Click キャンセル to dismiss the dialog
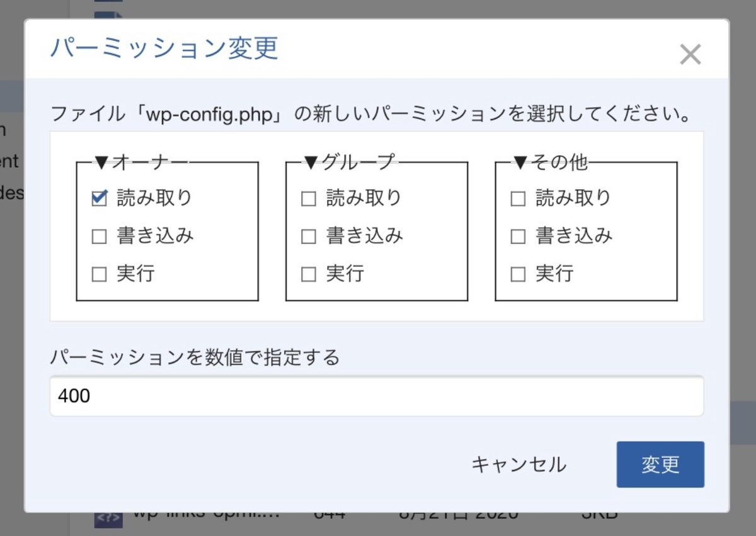The height and width of the screenshot is (536, 756). pyautogui.click(x=518, y=465)
